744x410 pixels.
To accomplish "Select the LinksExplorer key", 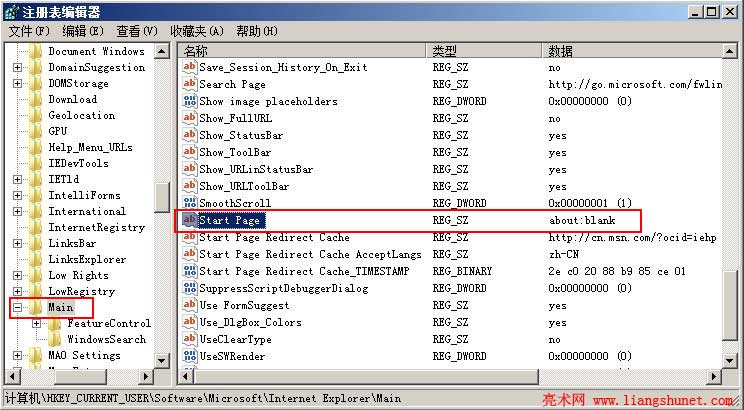I will point(87,260).
